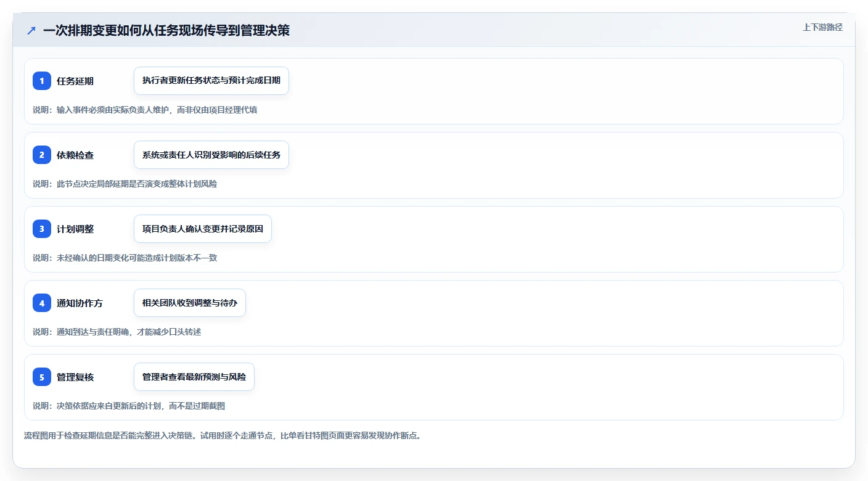
Task: Select step number 2 badge
Action: coord(42,155)
